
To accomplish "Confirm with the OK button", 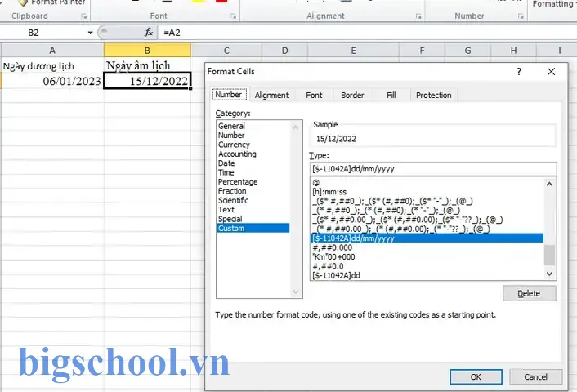I will coord(476,377).
